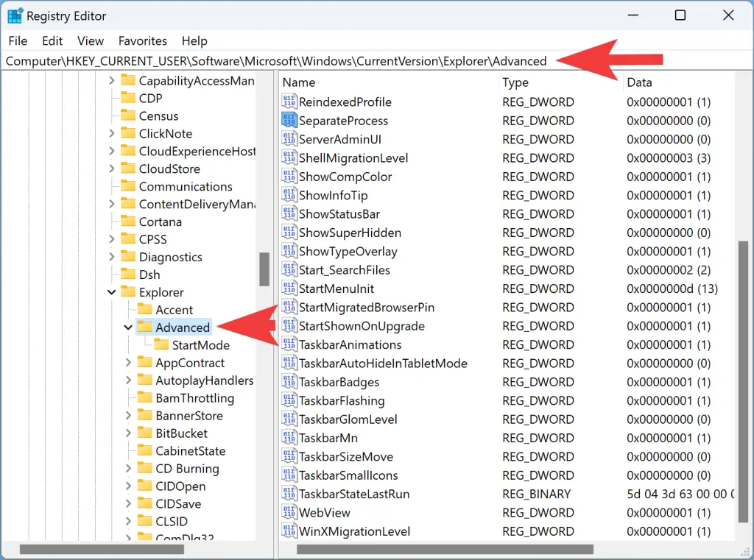Screen dimensions: 754x560
Task: Expand the Diagnostics key
Action: [x=112, y=257]
